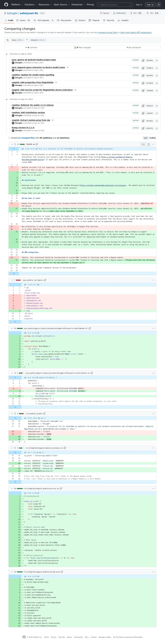Open learn more about diff comparisons link
This screenshot has width=165, height=644.
click(x=136, y=32)
